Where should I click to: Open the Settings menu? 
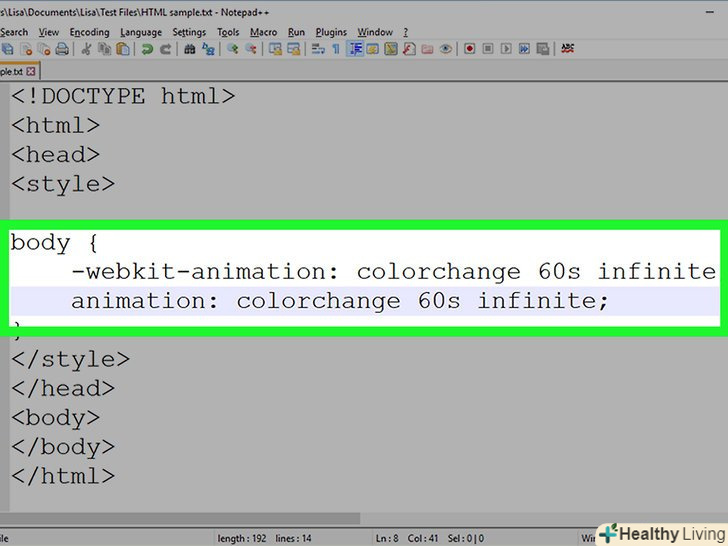click(189, 32)
